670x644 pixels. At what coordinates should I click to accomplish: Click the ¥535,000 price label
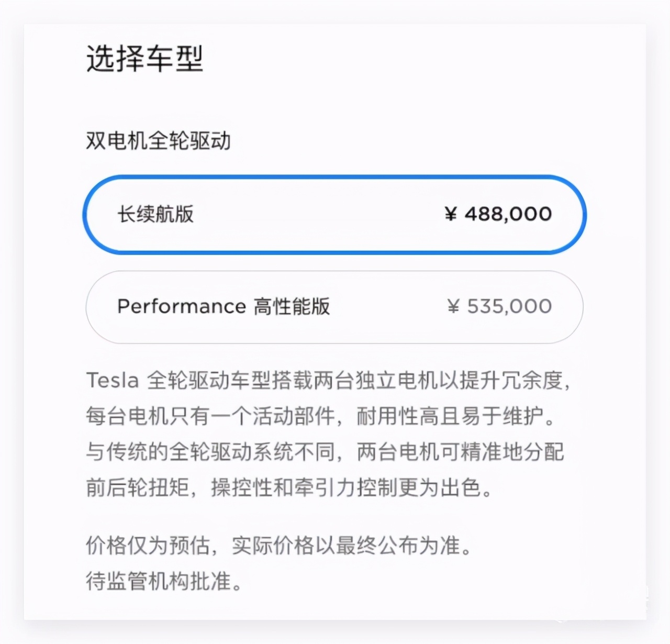498,307
